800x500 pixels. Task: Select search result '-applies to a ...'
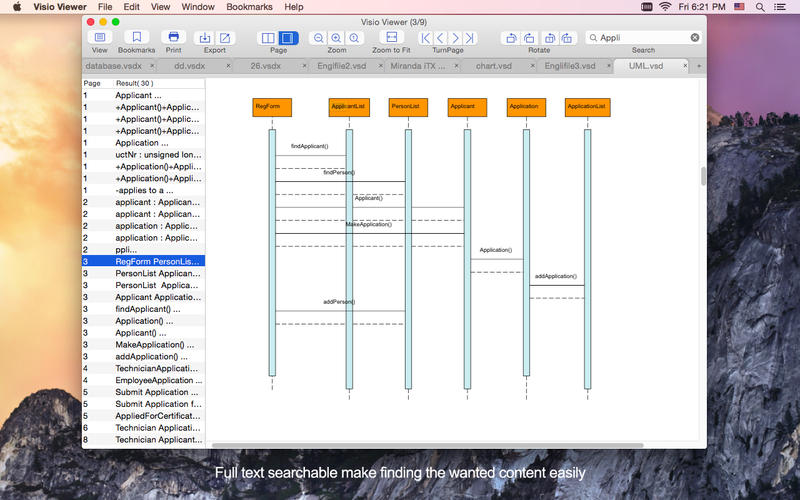[x=143, y=190]
